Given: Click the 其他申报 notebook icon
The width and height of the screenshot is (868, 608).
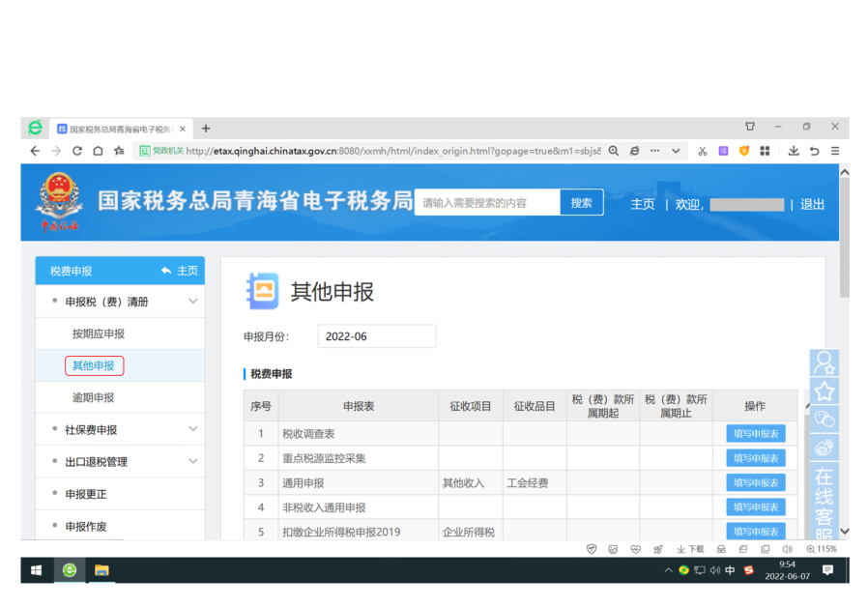Looking at the screenshot, I should click(262, 291).
